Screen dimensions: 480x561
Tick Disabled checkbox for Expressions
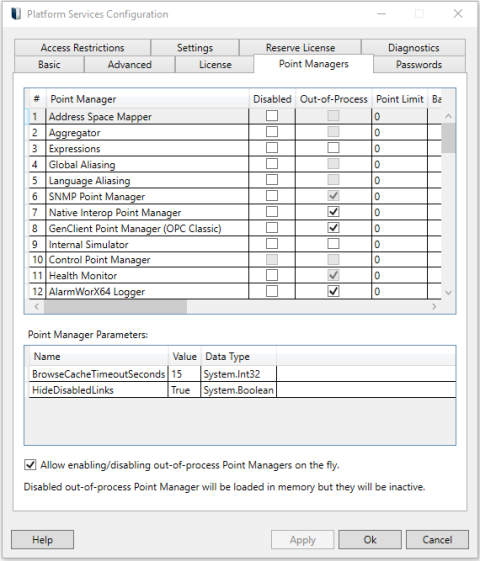pyautogui.click(x=272, y=148)
